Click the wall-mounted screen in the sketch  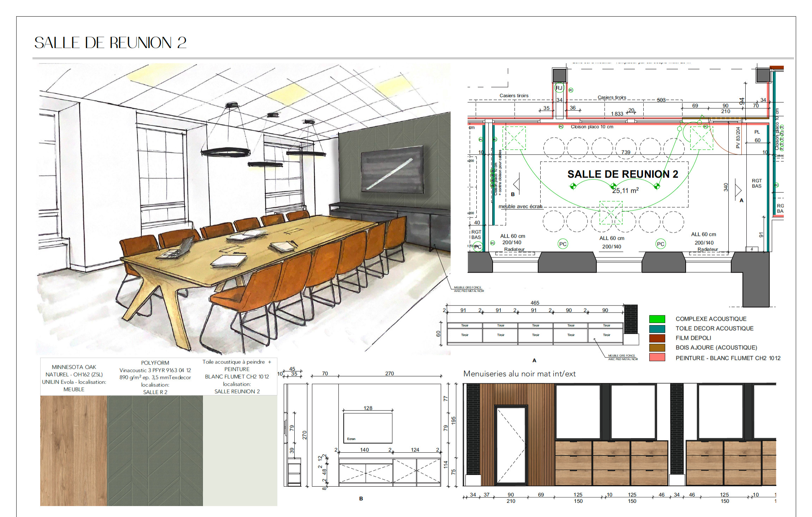(392, 170)
